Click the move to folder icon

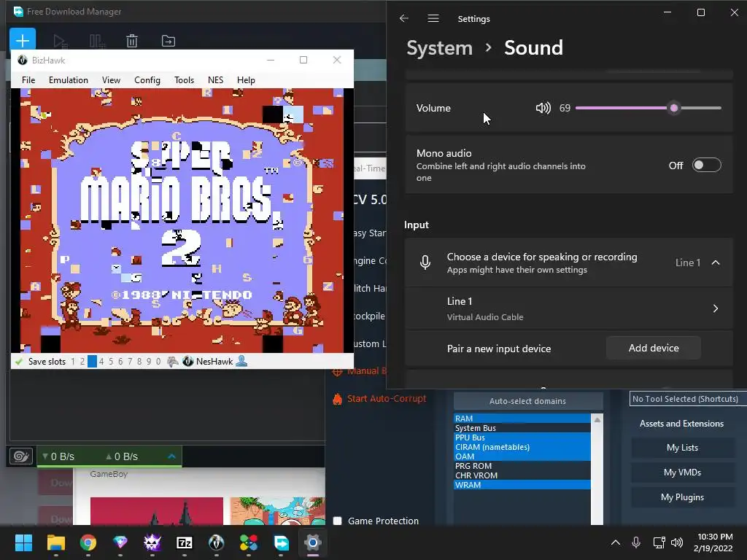pyautogui.click(x=169, y=41)
